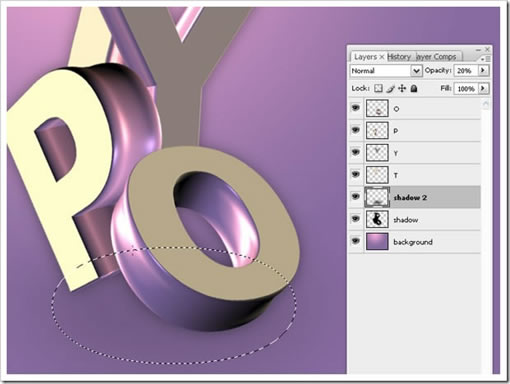Switch to the History tab
Screen dimensions: 510x384
(399, 57)
